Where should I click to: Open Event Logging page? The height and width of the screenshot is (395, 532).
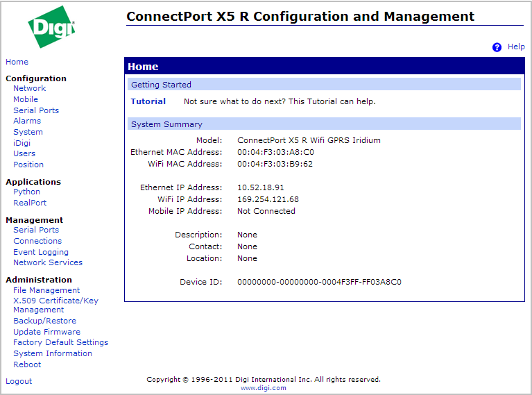pos(41,252)
